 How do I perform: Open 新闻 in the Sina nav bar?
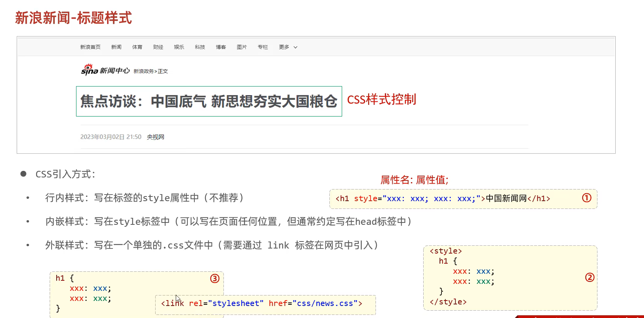tap(116, 47)
